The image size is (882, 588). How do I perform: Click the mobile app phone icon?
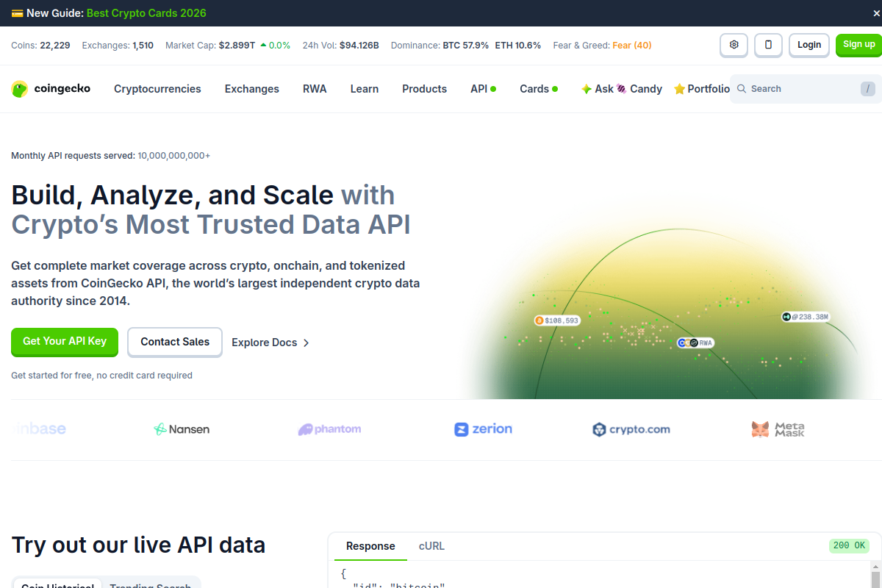point(769,45)
